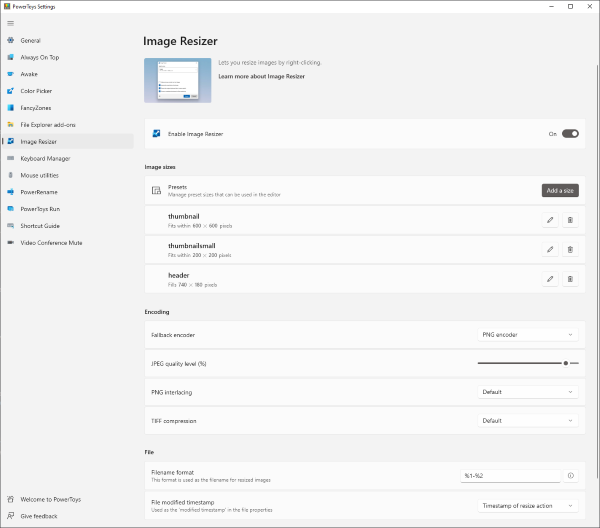Open the FancyZones page
Image resolution: width=600 pixels, height=528 pixels.
(x=68, y=108)
